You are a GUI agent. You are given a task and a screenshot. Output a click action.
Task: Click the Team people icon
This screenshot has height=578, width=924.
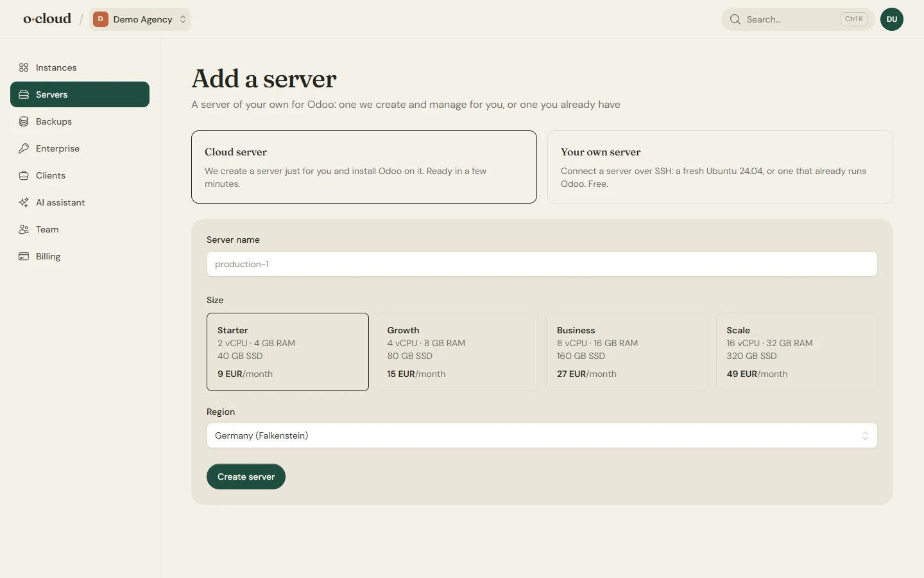[x=24, y=229]
